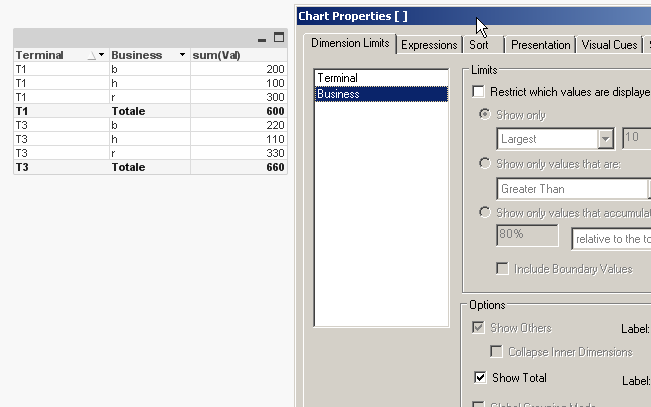Maximize the pivot table object

point(279,38)
